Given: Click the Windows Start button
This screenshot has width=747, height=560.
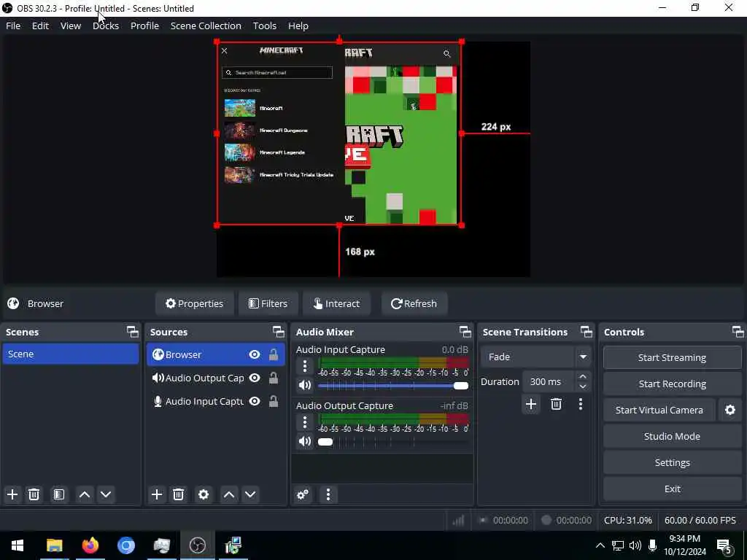Looking at the screenshot, I should point(18,545).
